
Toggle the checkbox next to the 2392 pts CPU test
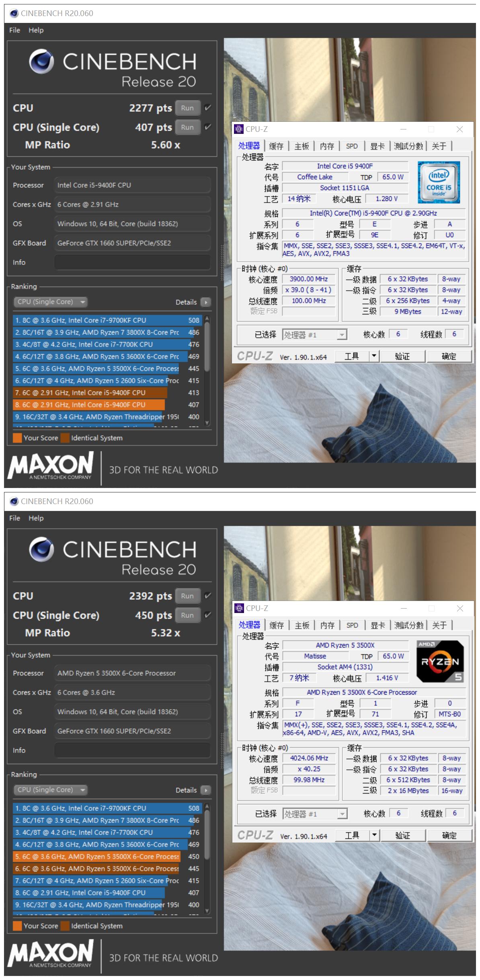[x=207, y=596]
